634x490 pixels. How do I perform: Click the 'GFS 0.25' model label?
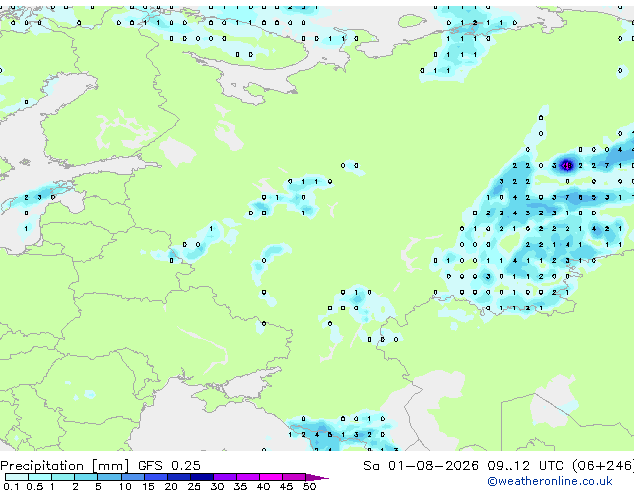coord(169,466)
